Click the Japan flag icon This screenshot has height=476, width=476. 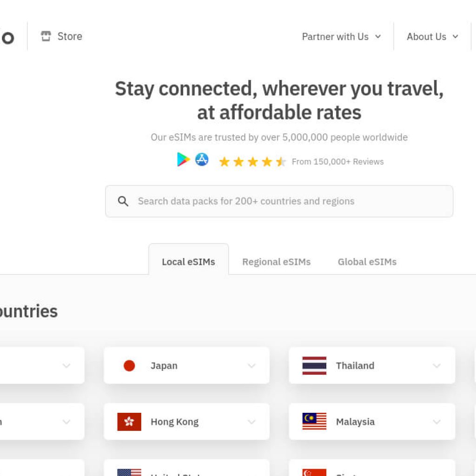(x=129, y=366)
